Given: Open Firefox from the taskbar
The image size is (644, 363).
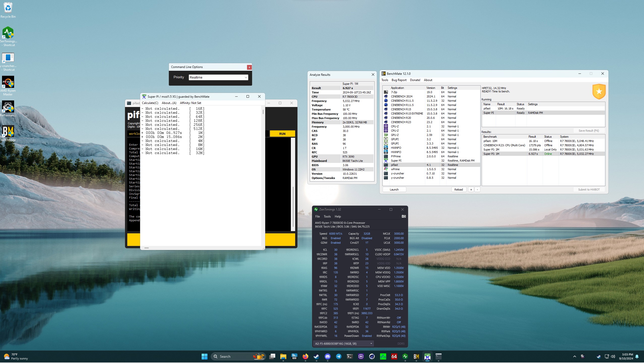Looking at the screenshot, I should [305, 357].
